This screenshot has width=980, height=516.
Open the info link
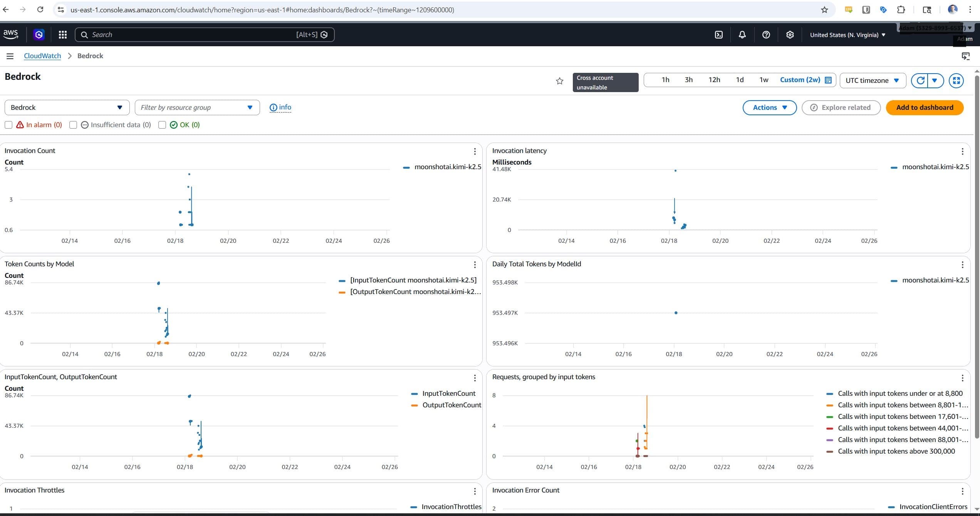click(280, 108)
